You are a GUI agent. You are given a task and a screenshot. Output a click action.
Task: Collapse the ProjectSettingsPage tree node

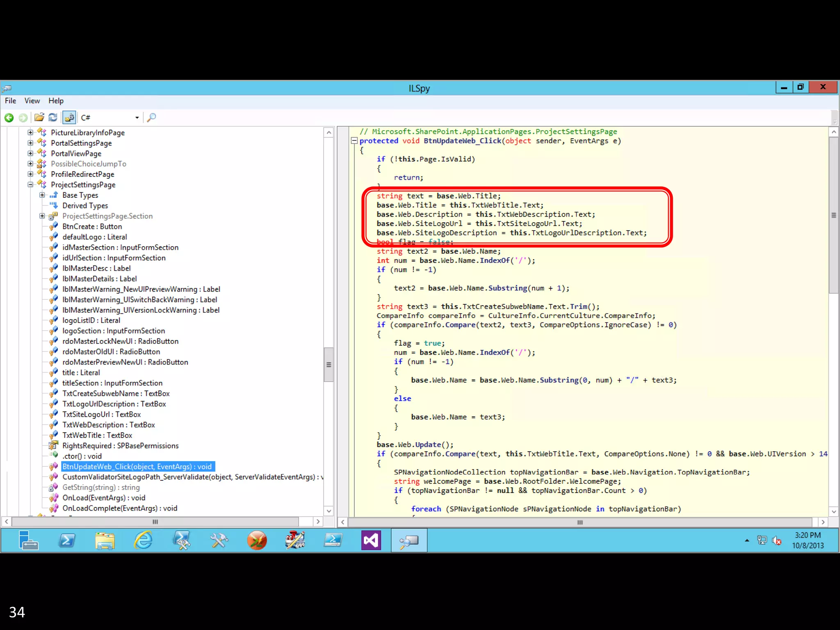tap(30, 185)
